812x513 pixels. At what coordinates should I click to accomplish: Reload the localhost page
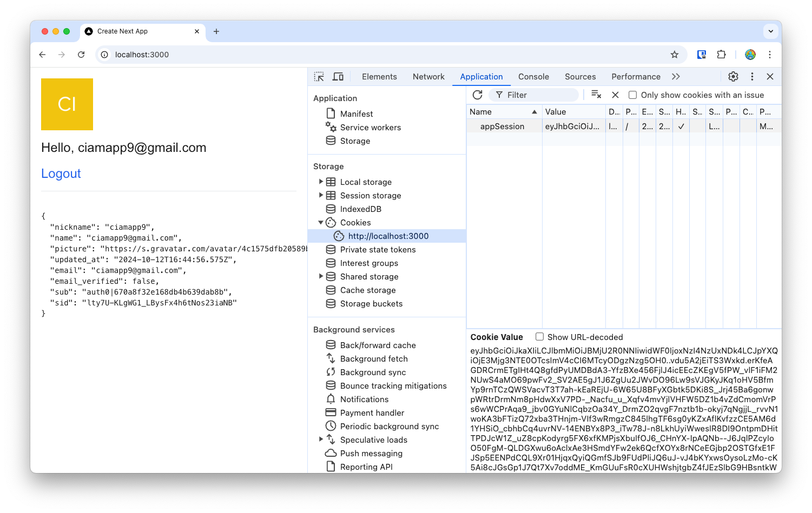coord(81,55)
